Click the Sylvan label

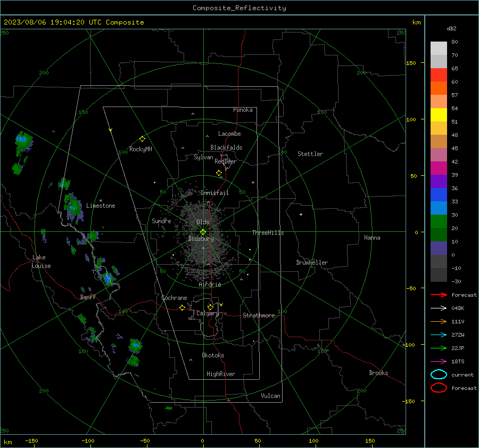(x=203, y=157)
